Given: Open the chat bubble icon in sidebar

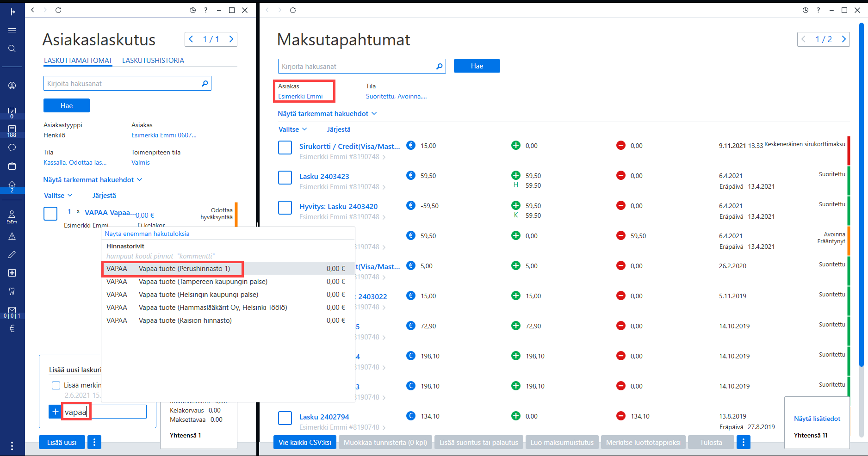Looking at the screenshot, I should point(12,148).
